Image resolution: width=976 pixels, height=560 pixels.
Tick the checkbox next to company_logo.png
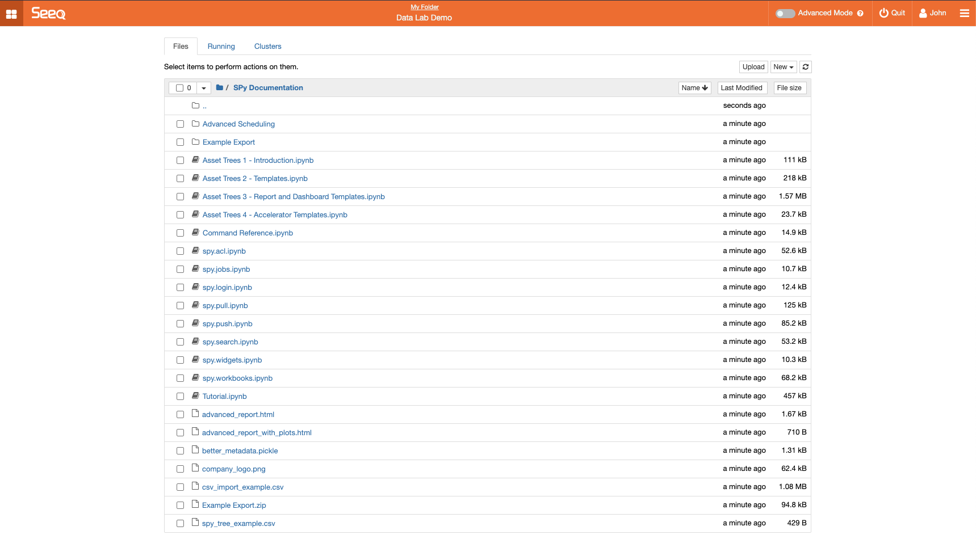pos(180,469)
